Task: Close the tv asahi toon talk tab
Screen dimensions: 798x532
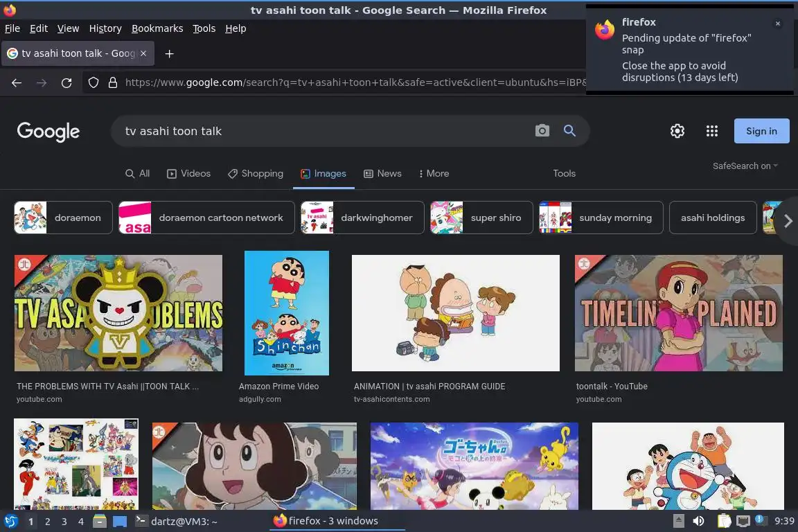Action: pos(143,53)
